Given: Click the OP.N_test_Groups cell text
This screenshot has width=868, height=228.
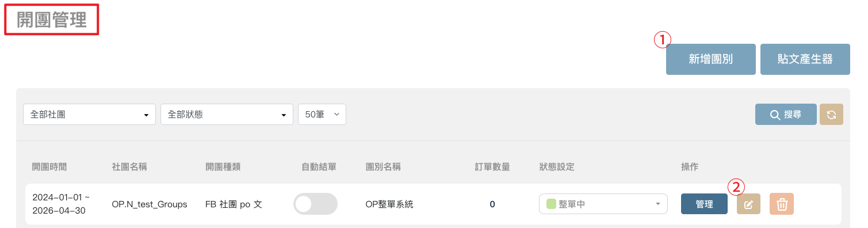Looking at the screenshot, I should pyautogui.click(x=150, y=204).
